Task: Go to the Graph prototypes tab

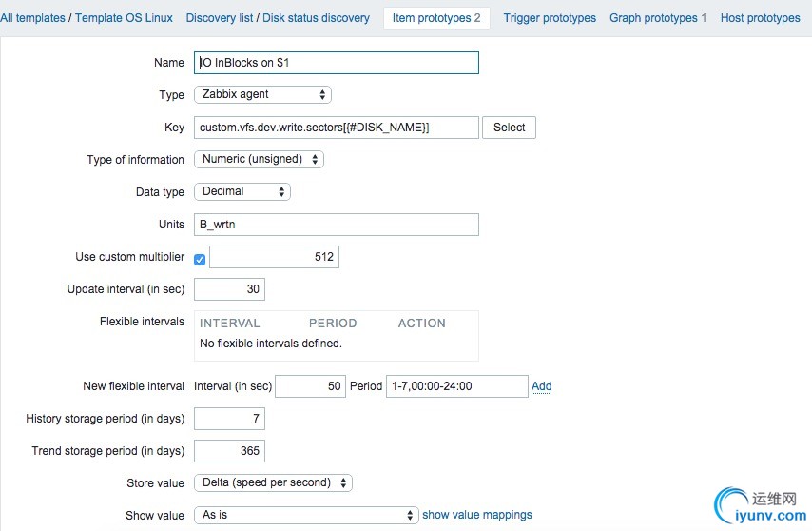Action: (x=658, y=18)
